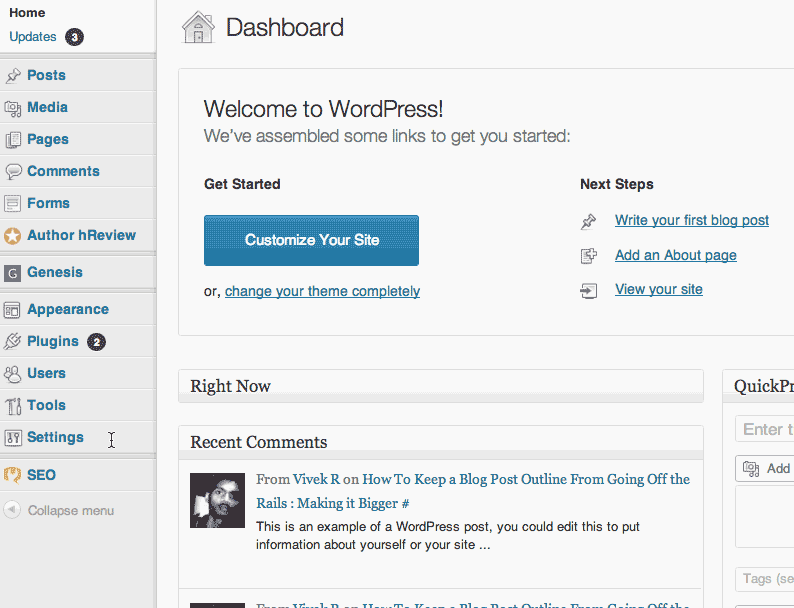The image size is (794, 608).
Task: Click the Updates count badge
Action: tap(74, 37)
